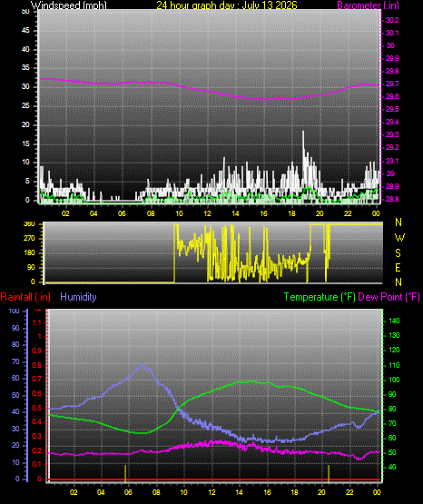Click the 'Dew Point (°F)' legend label
This screenshot has height=504, width=423.
pyautogui.click(x=389, y=297)
